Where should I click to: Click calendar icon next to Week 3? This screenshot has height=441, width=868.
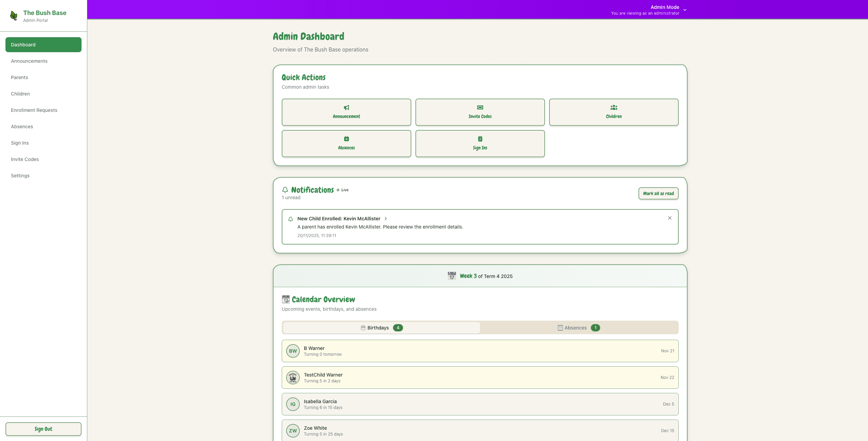[x=452, y=276]
